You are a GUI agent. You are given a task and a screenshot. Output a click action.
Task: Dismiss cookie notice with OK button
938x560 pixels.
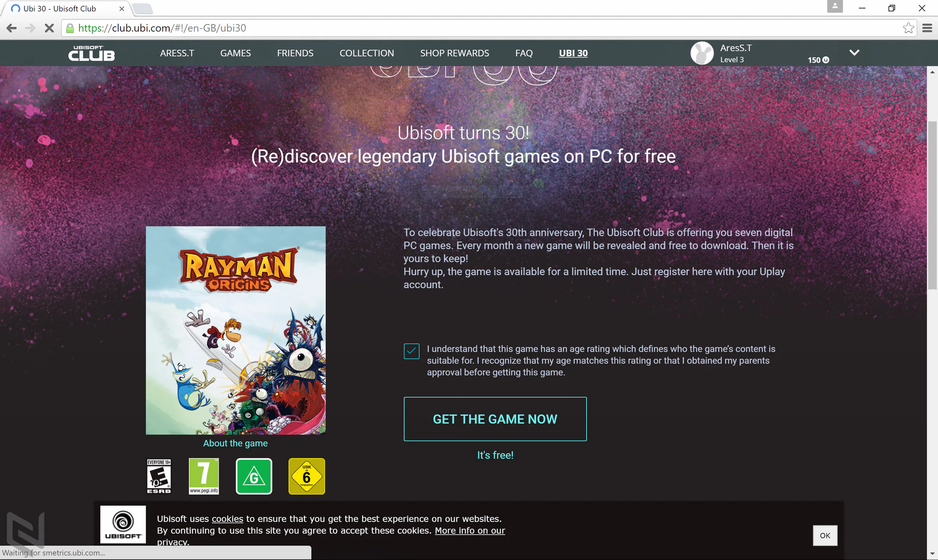(825, 535)
